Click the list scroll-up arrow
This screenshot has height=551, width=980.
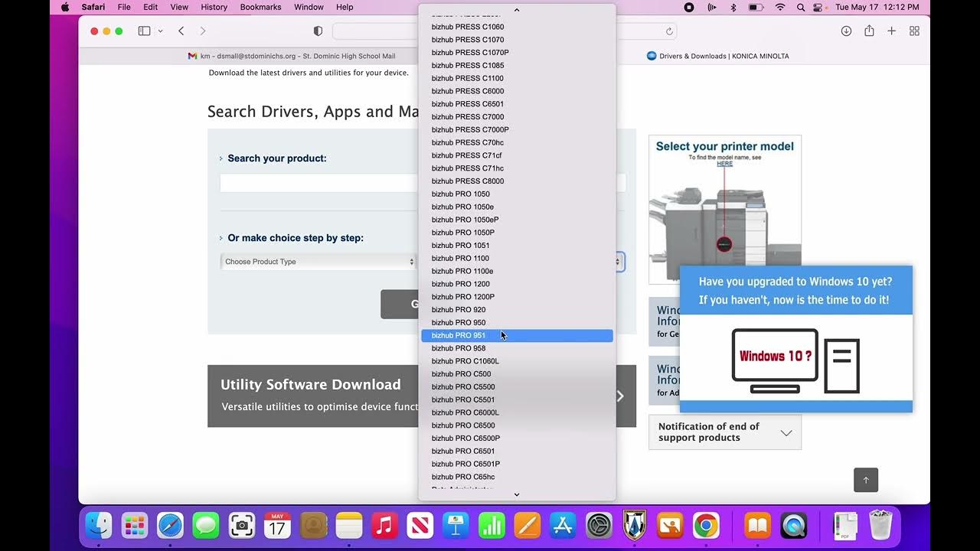click(x=517, y=10)
